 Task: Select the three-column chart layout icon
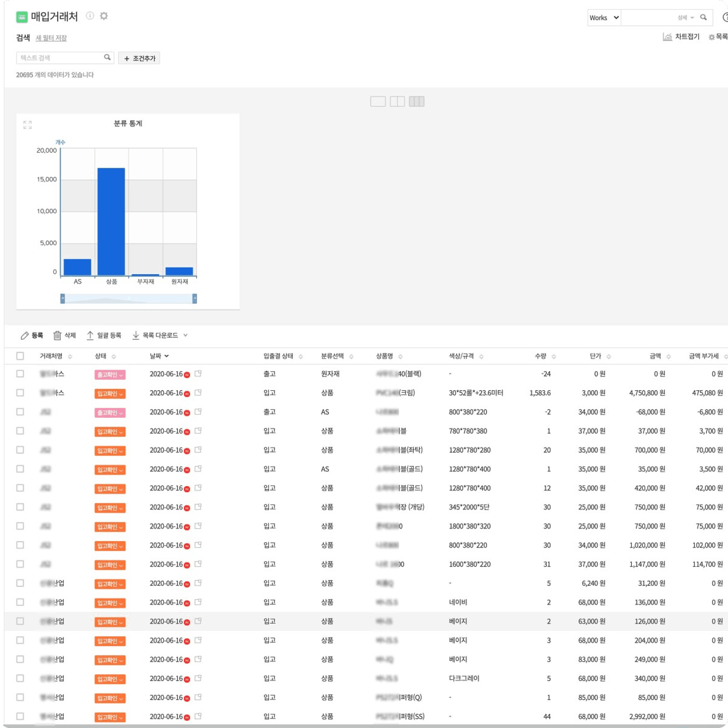pyautogui.click(x=417, y=102)
